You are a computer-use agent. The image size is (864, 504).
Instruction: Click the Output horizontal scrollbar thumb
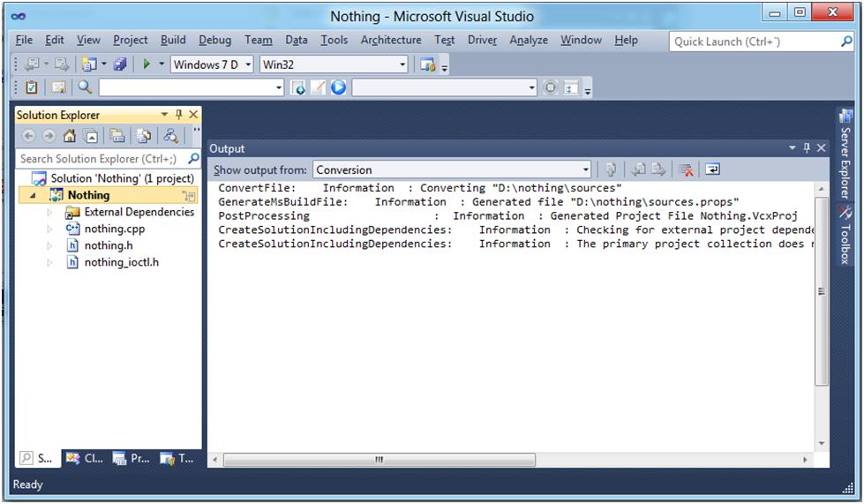pos(379,460)
